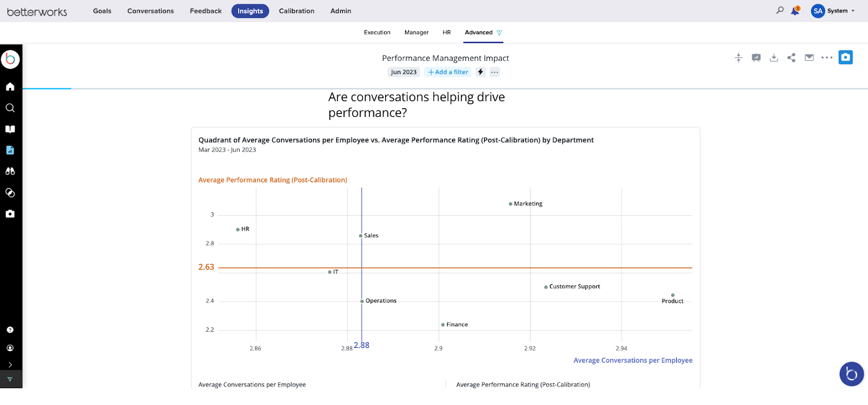Open the lightning bolt filter action
The height and width of the screenshot is (405, 868).
[x=481, y=72]
